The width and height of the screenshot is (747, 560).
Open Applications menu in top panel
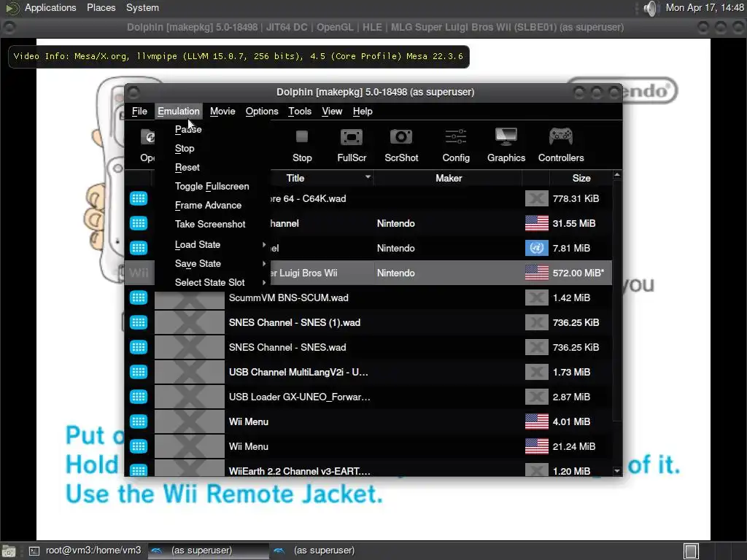click(x=50, y=8)
